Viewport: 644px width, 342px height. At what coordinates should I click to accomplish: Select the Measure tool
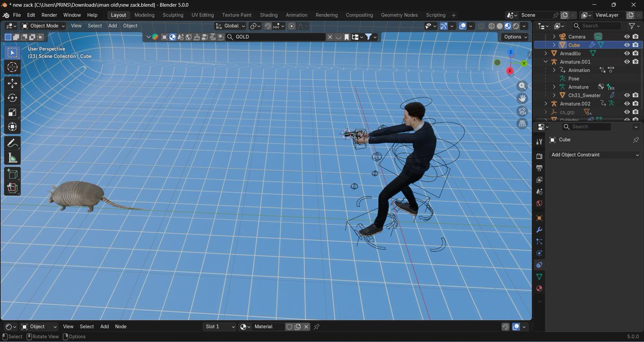[x=13, y=158]
